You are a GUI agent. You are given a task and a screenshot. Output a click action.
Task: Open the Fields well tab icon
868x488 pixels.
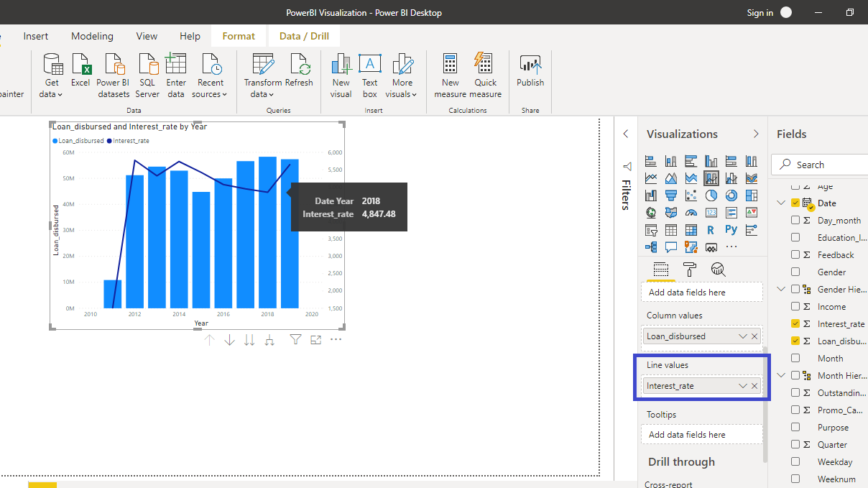661,270
